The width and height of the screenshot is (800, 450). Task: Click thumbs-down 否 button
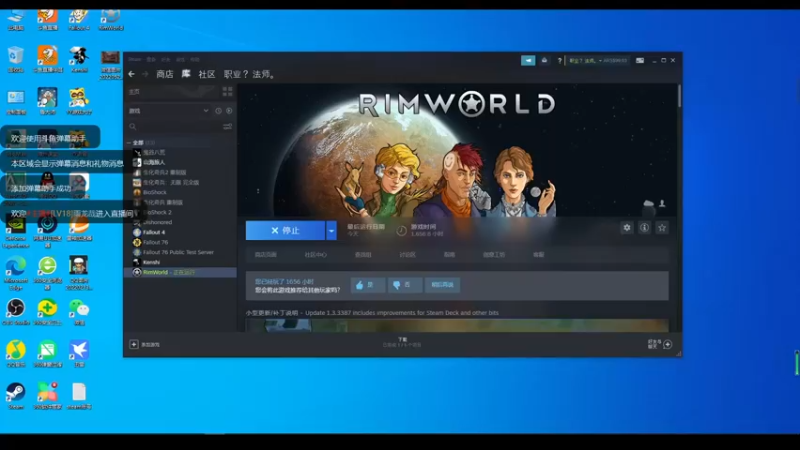(405, 285)
